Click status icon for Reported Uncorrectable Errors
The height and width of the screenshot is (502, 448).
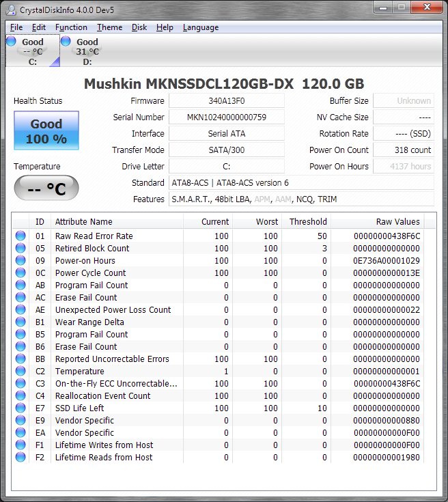tap(20, 359)
